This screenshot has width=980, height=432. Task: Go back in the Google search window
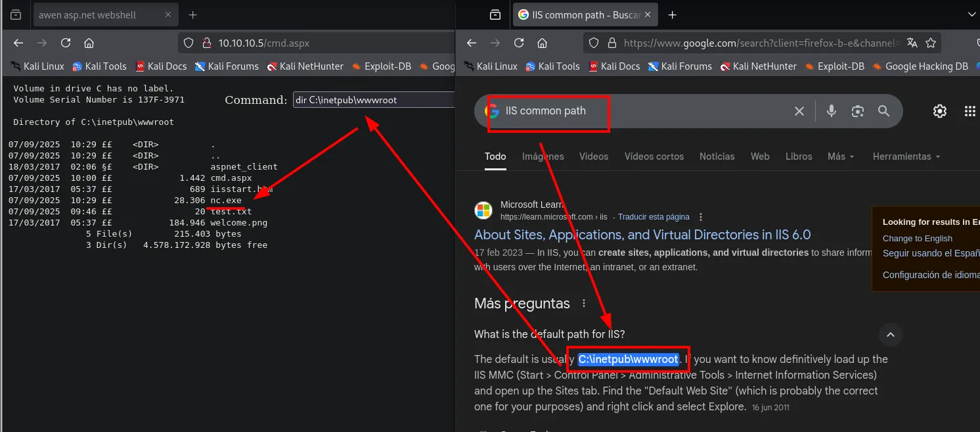coord(472,43)
